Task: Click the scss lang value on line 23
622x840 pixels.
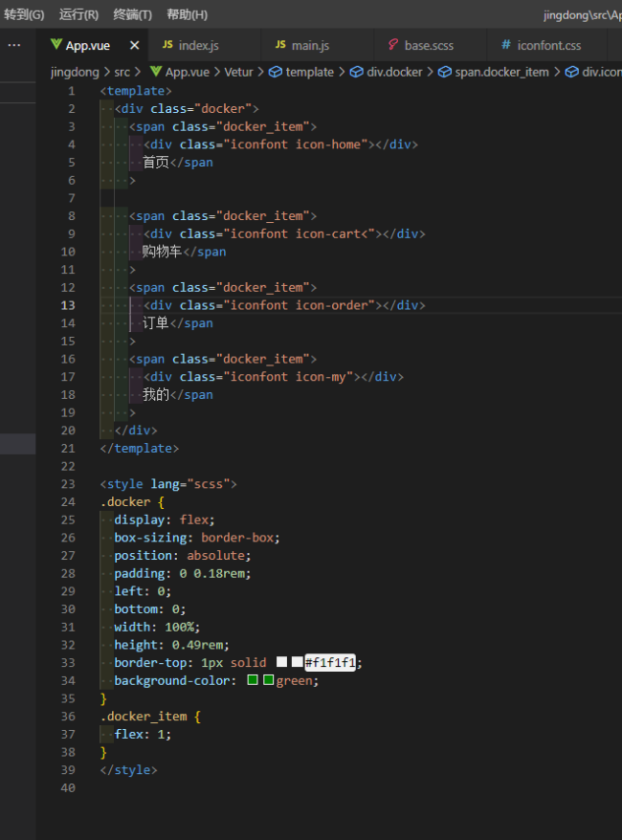Action: coord(208,484)
